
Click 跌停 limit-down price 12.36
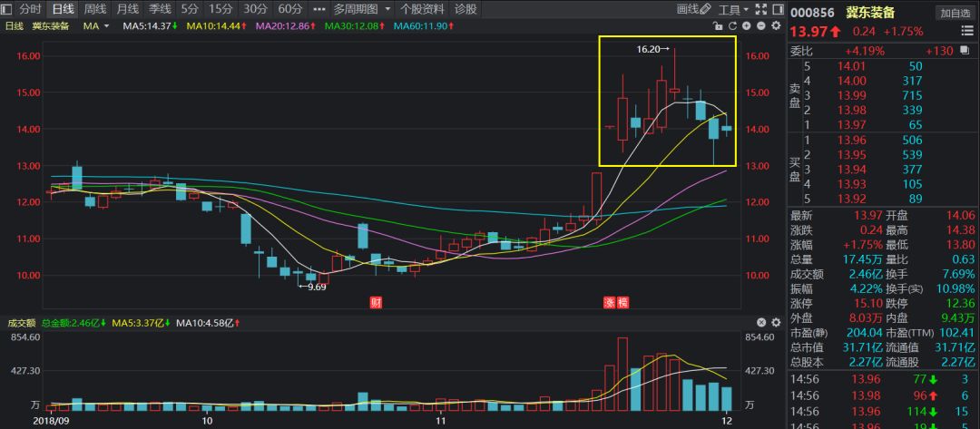pyautogui.click(x=961, y=304)
